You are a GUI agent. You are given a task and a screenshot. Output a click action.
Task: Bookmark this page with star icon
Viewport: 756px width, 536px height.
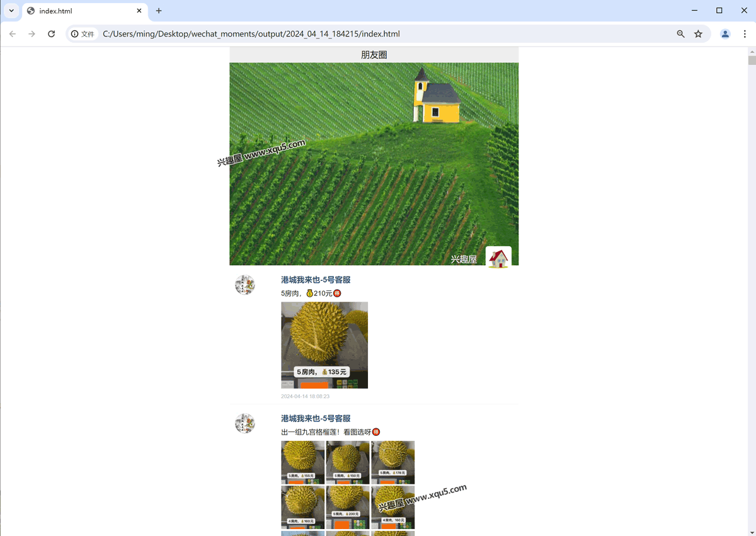(698, 34)
